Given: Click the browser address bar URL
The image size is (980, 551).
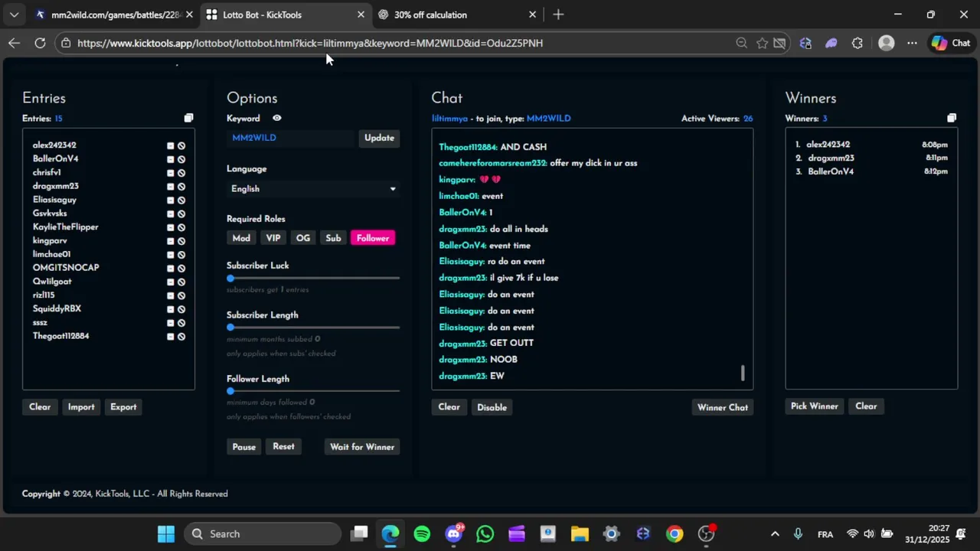Looking at the screenshot, I should (310, 43).
